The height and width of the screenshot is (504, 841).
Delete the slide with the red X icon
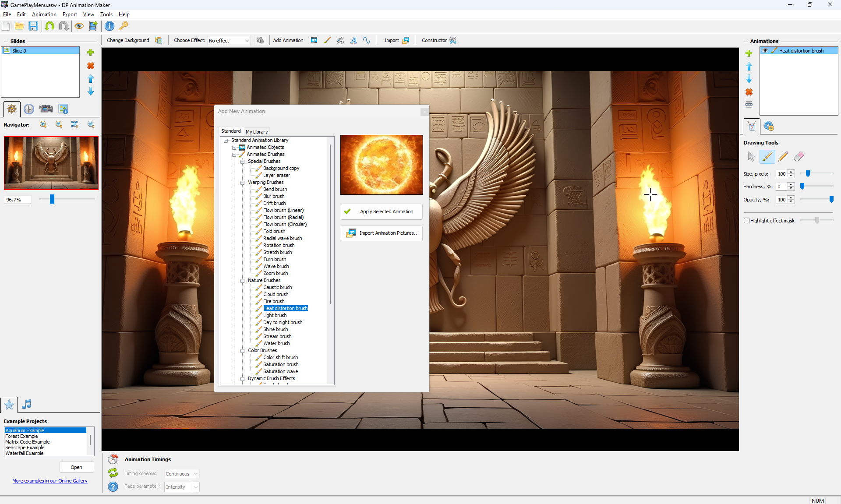click(91, 66)
